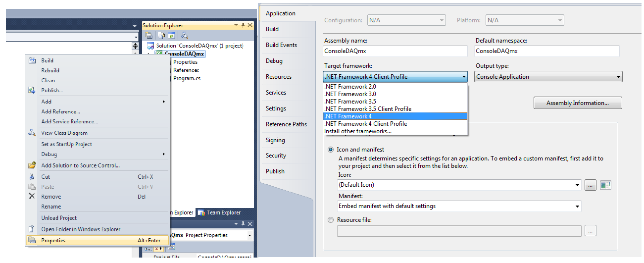Image resolution: width=644 pixels, height=263 pixels.
Task: Click Open Folder in Windows Explorer
Action: (98, 229)
